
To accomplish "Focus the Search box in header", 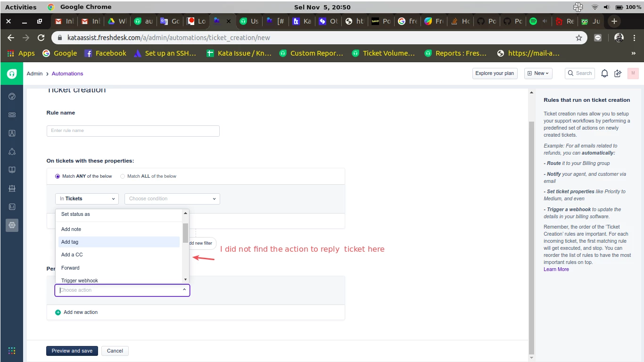I will [x=579, y=73].
